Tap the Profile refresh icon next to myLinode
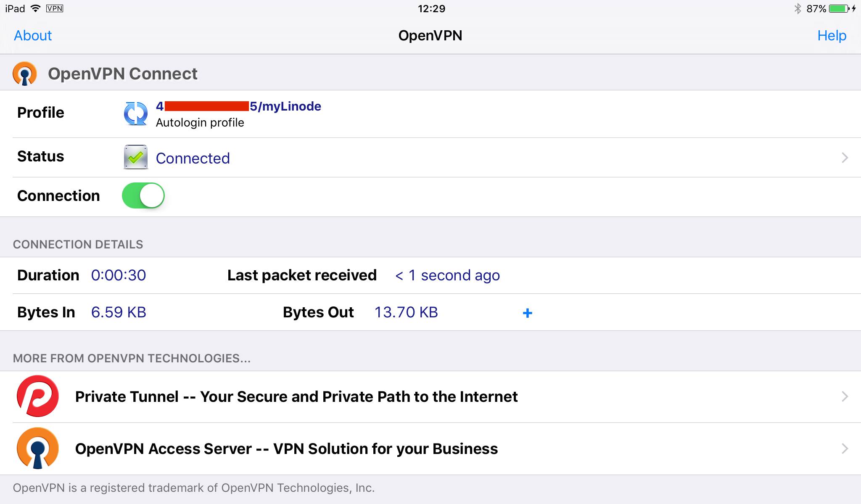 coord(136,113)
